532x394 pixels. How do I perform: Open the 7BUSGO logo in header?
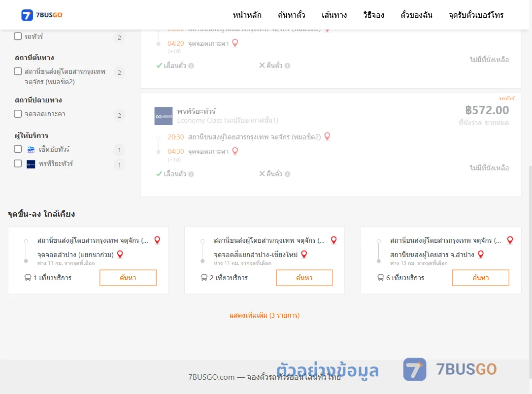coord(41,15)
